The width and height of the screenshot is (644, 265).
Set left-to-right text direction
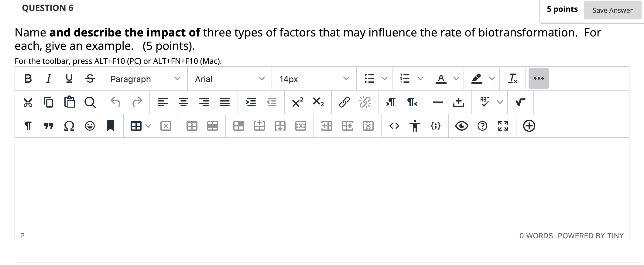391,102
